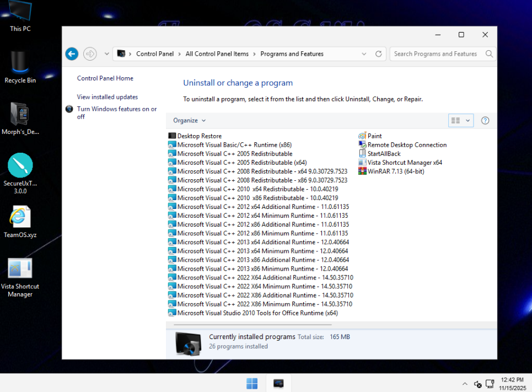Viewport: 532px width, 392px height.
Task: Open View installed updates link
Action: coord(107,96)
